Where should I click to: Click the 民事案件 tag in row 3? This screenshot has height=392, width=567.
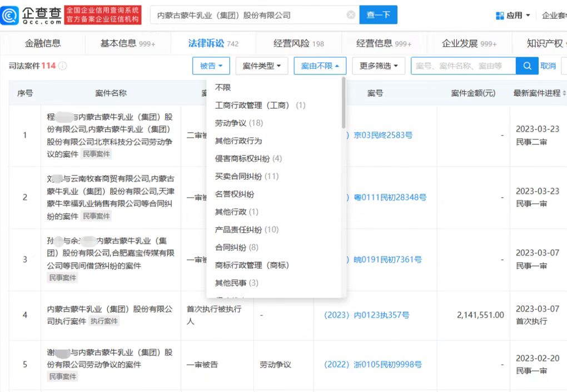coord(63,278)
